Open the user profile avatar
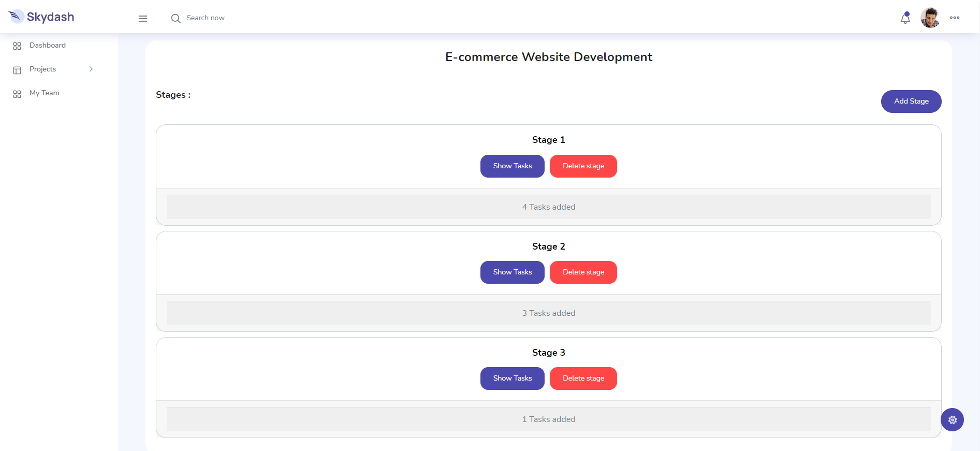 coord(930,18)
